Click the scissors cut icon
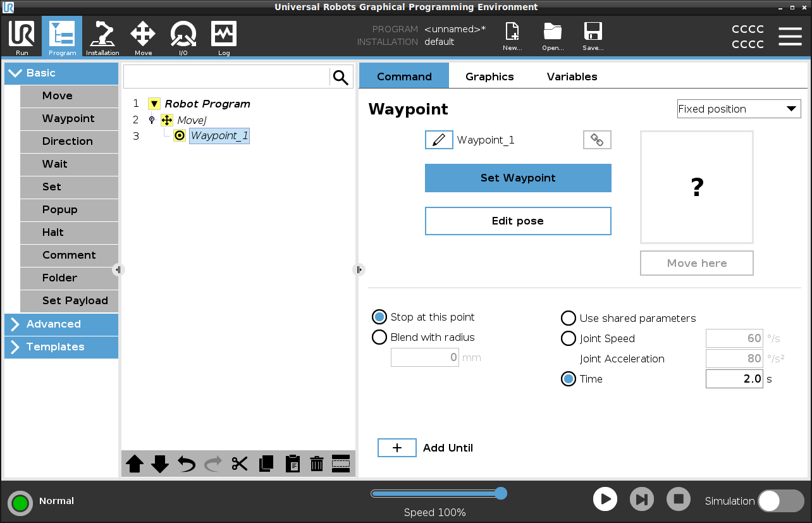 point(239,464)
